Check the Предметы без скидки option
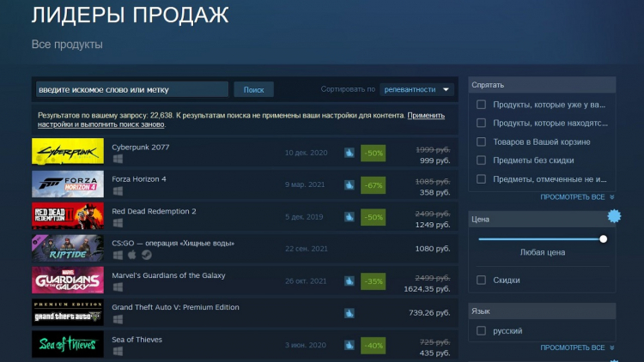 482,160
